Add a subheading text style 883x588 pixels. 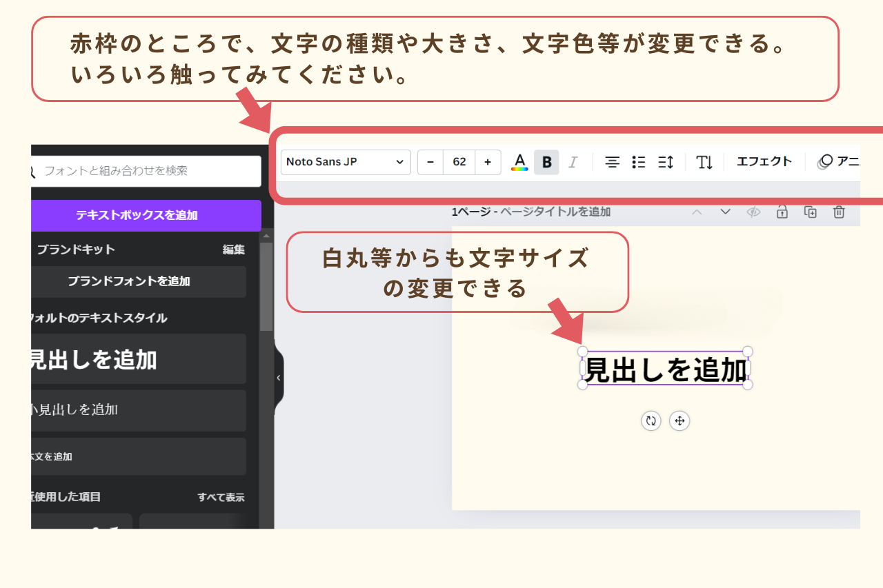(139, 410)
